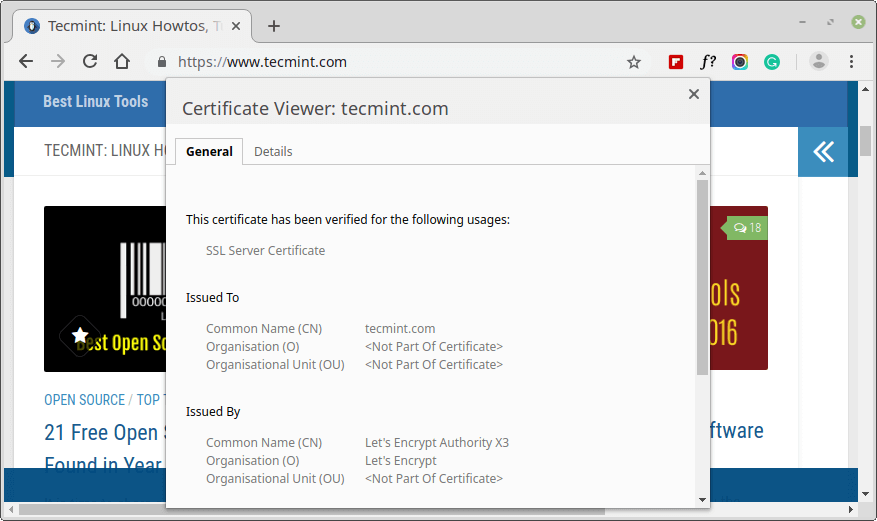Click the certificate scrollbar up arrow

tap(702, 174)
